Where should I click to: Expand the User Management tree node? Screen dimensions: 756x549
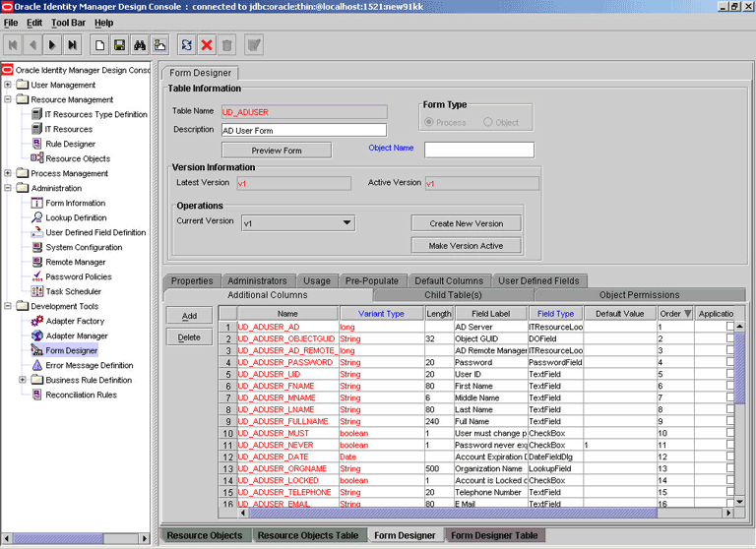pyautogui.click(x=8, y=85)
